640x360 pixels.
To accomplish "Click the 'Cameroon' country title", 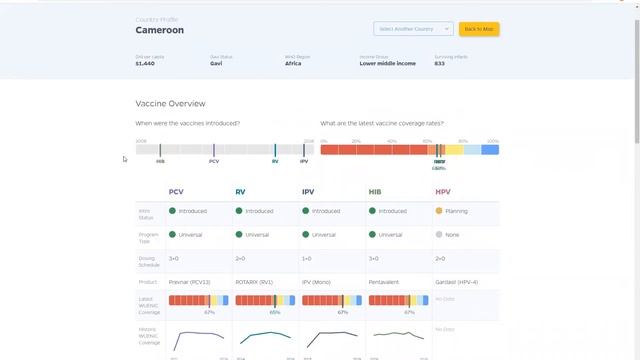I will click(x=160, y=30).
